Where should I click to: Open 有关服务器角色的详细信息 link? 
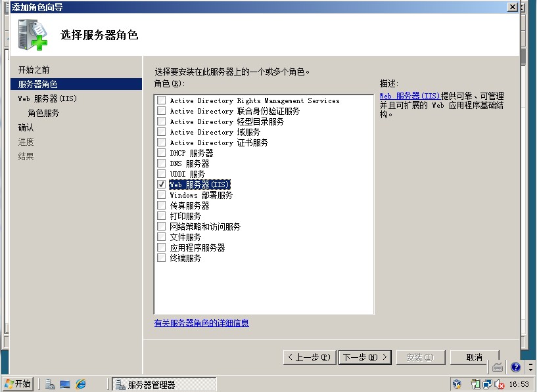point(201,323)
